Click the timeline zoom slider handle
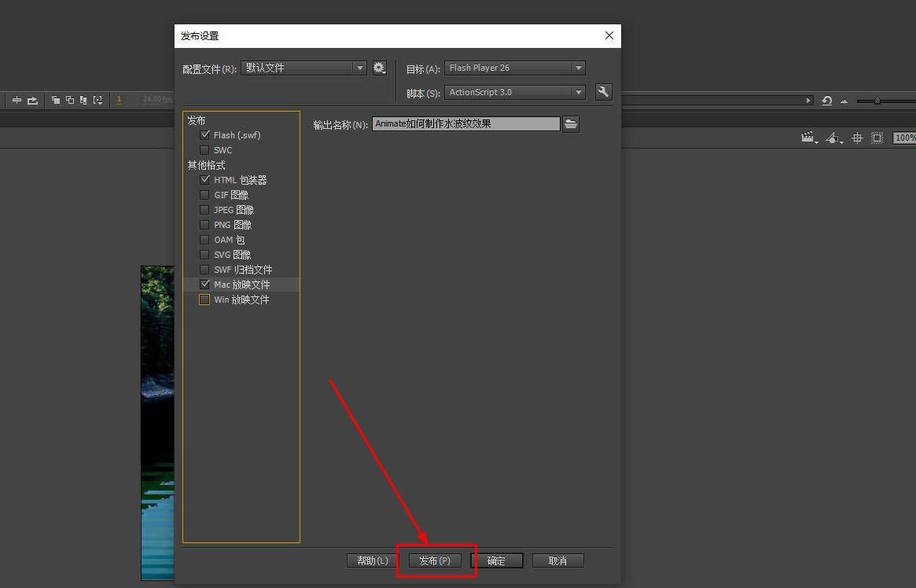 [877, 101]
